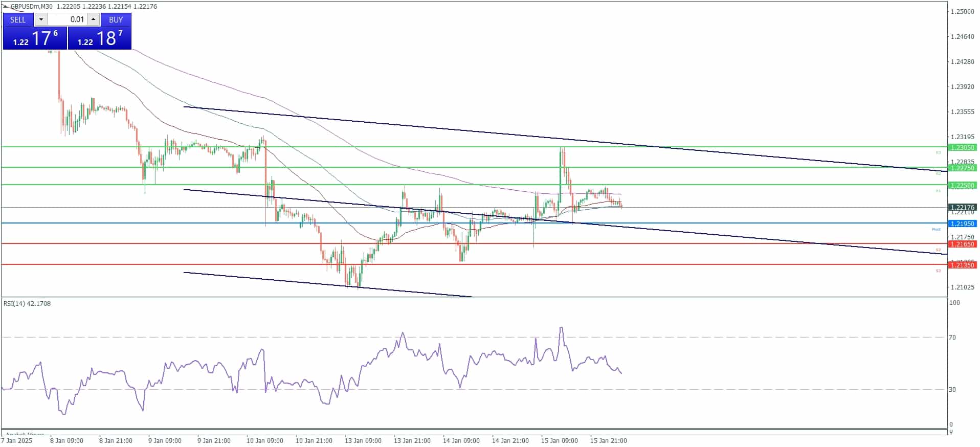
Task: Select the 1.21950 blue pivot price label
Action: pos(962,223)
